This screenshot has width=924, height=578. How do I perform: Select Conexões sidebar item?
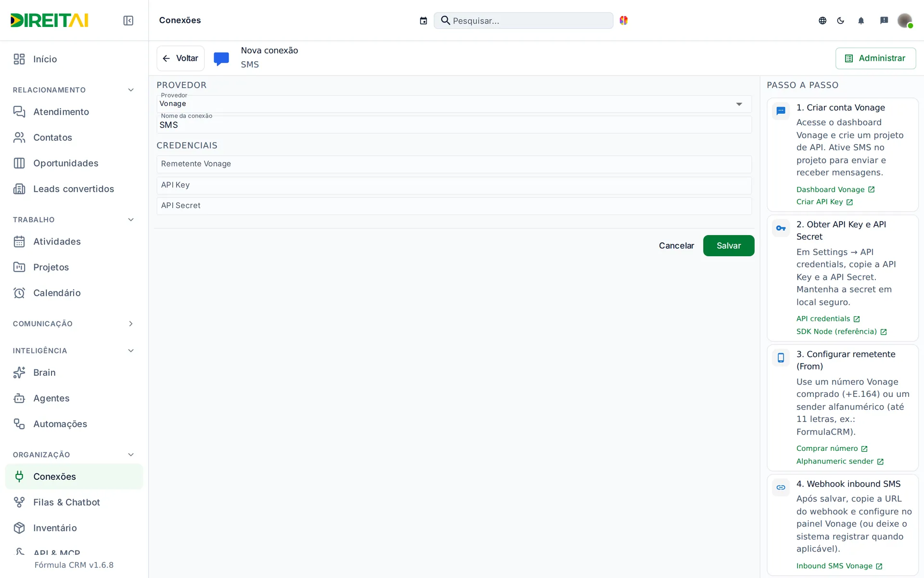click(74, 476)
